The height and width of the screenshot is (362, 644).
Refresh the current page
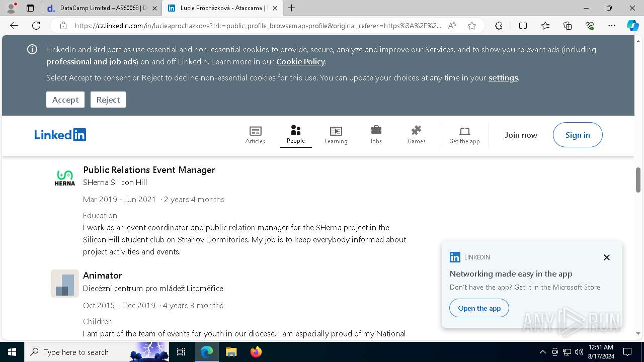click(x=36, y=26)
